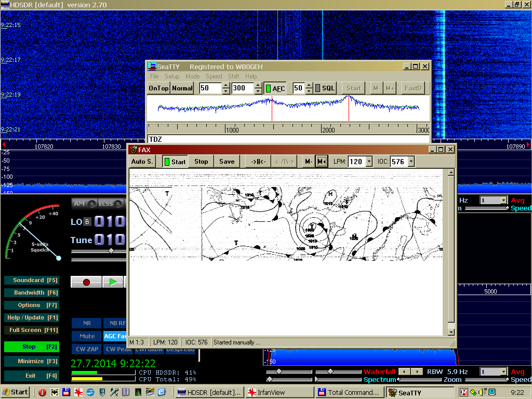Launch the bat mail client icon
This screenshot has height=399, width=532.
pos(54,392)
